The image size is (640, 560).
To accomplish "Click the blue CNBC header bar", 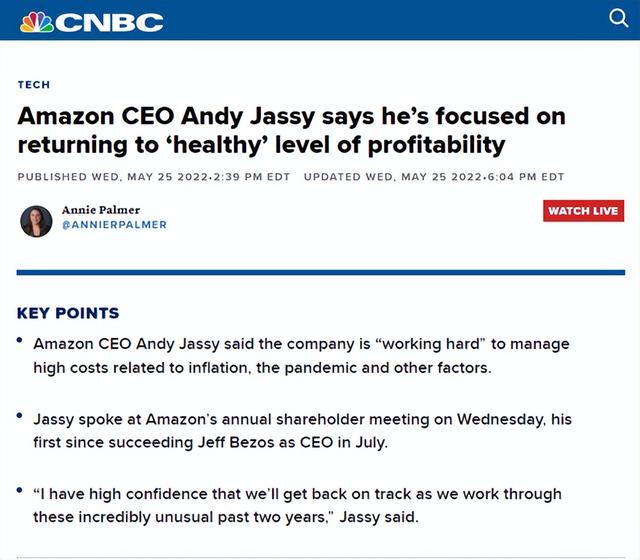I will (x=320, y=20).
